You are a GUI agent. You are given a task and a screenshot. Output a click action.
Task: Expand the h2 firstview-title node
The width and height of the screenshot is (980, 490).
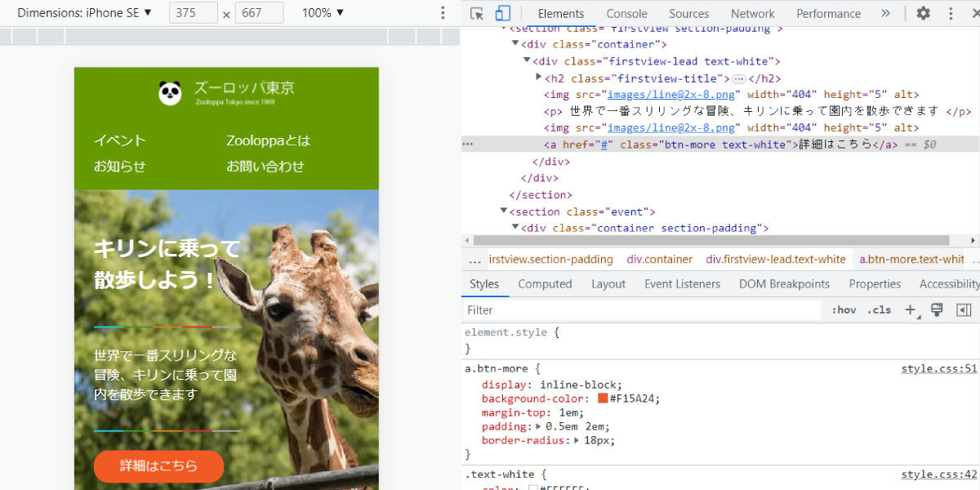[x=538, y=78]
